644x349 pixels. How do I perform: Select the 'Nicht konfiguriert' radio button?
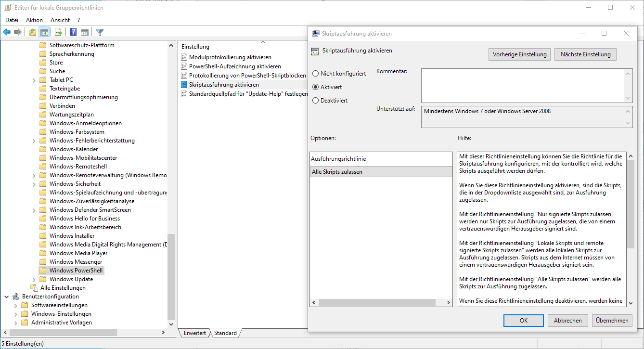pyautogui.click(x=316, y=74)
